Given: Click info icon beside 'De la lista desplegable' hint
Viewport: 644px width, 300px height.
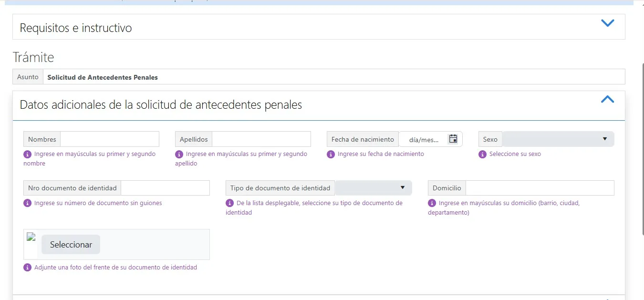Looking at the screenshot, I should pyautogui.click(x=229, y=204).
